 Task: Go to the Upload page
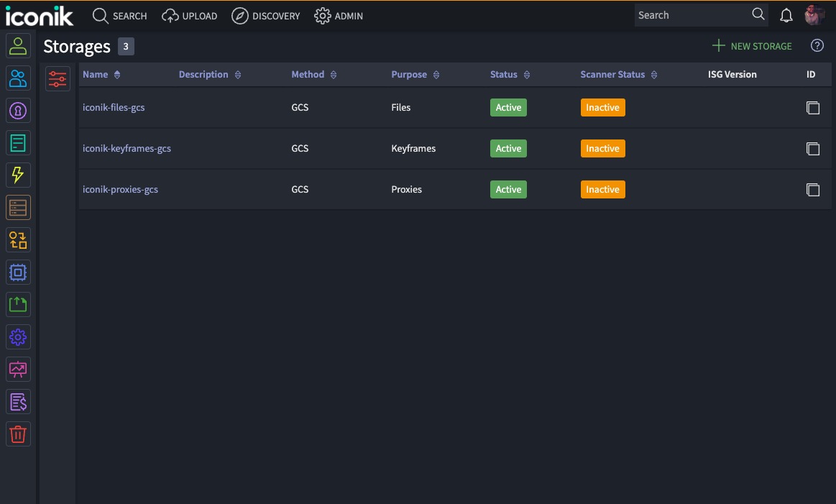tap(190, 16)
